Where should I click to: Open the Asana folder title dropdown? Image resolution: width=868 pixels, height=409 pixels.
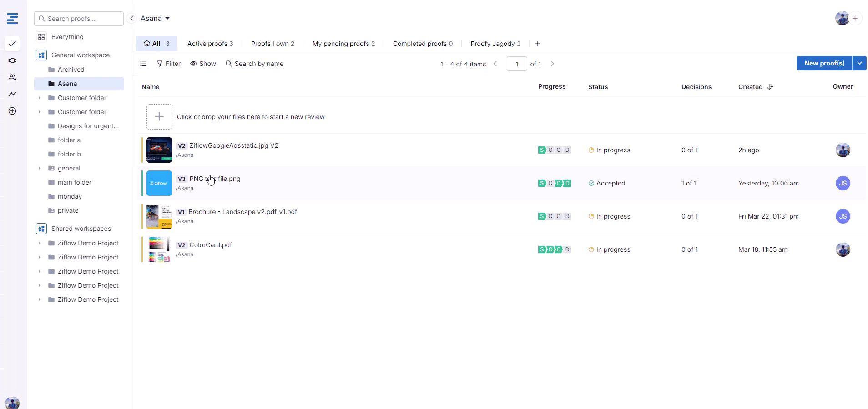(155, 19)
